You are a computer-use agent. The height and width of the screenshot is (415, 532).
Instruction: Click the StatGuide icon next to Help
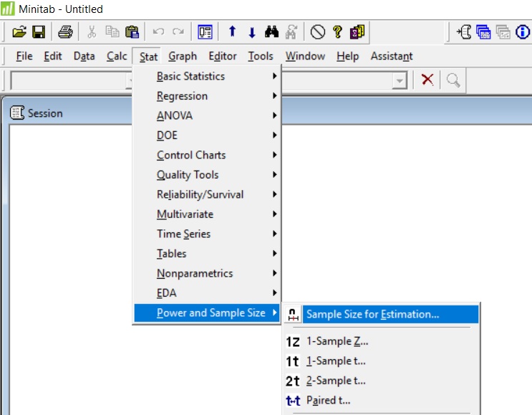pyautogui.click(x=357, y=32)
